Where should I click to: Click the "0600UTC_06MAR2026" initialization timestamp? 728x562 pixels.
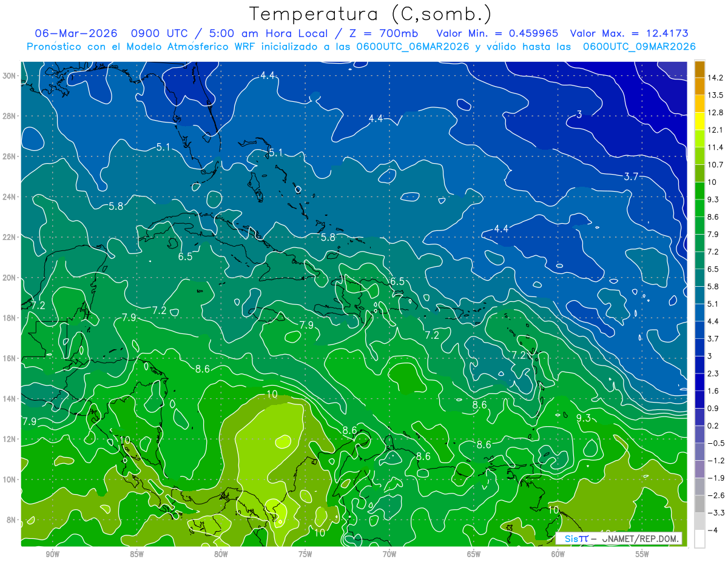[413, 46]
